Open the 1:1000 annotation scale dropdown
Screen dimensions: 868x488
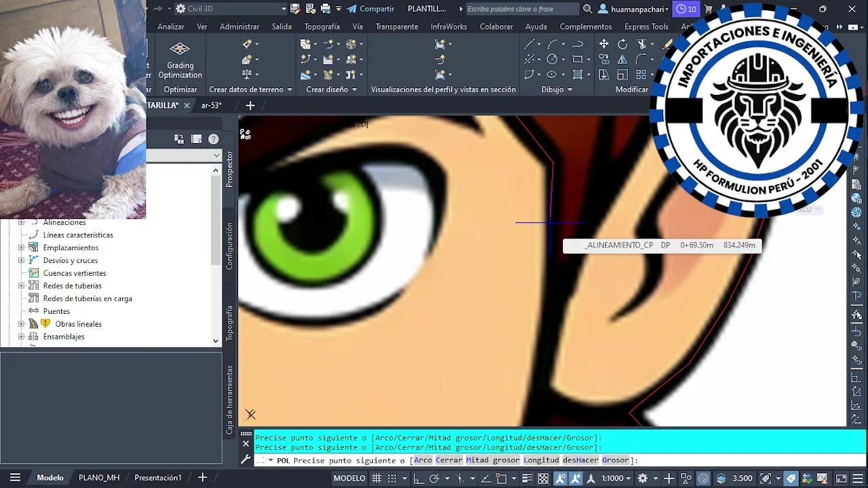tap(616, 478)
